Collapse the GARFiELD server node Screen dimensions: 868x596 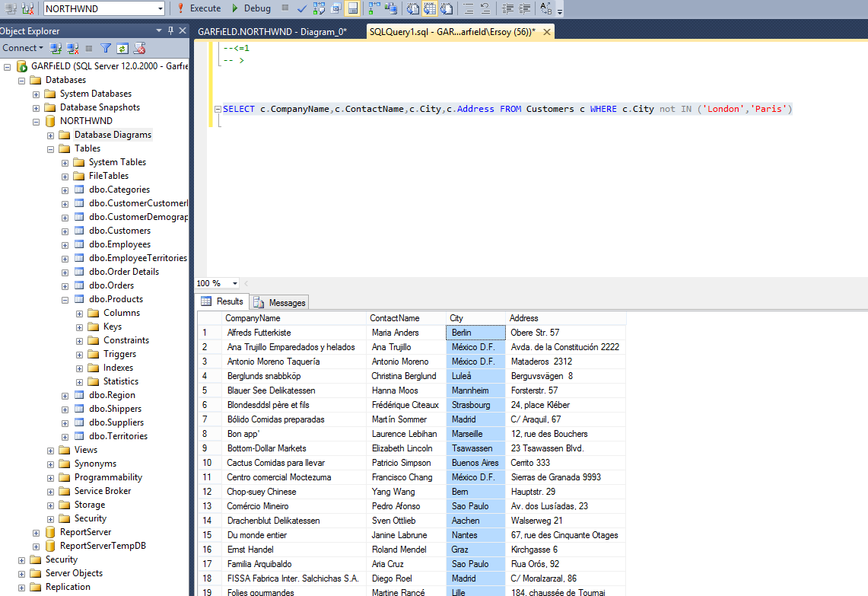[x=7, y=67]
